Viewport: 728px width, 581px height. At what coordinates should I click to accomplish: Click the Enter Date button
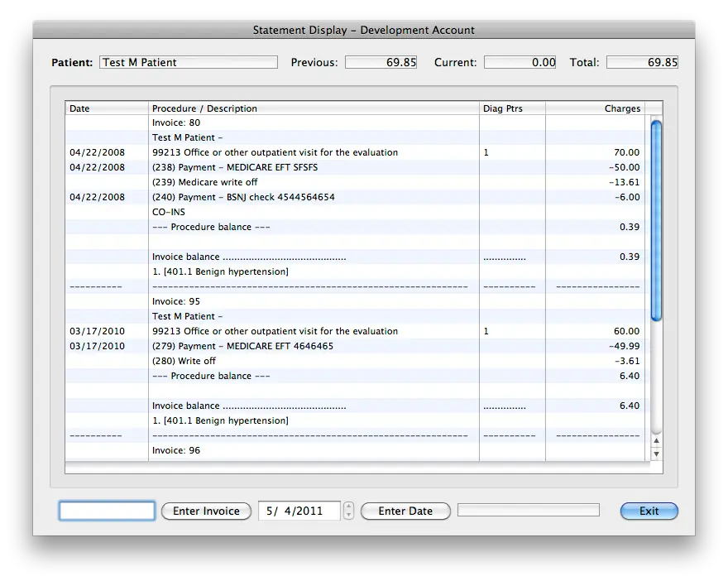coord(405,511)
